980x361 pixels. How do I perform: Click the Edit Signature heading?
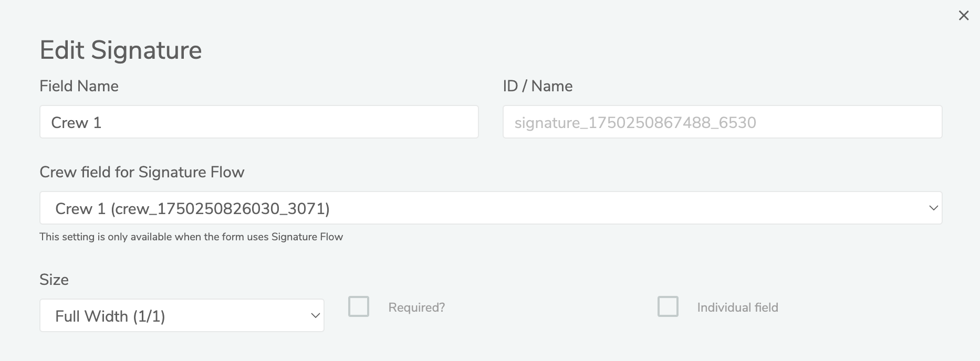point(121,50)
